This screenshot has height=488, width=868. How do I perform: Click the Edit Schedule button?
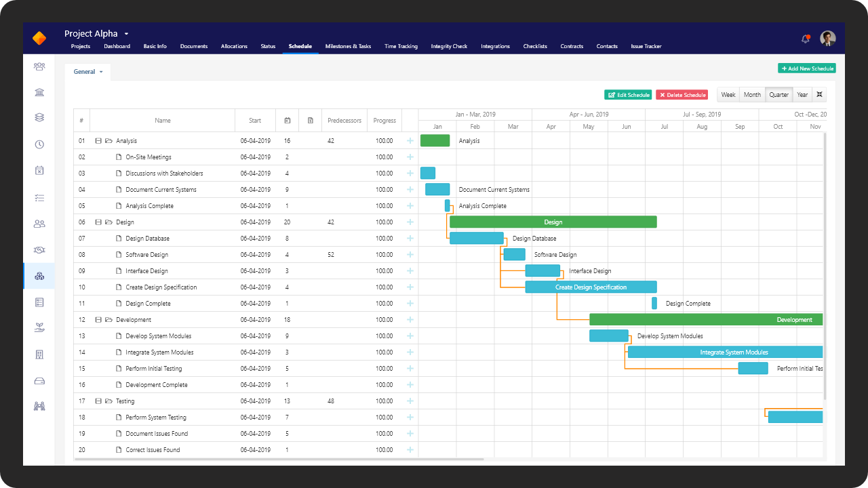click(627, 94)
